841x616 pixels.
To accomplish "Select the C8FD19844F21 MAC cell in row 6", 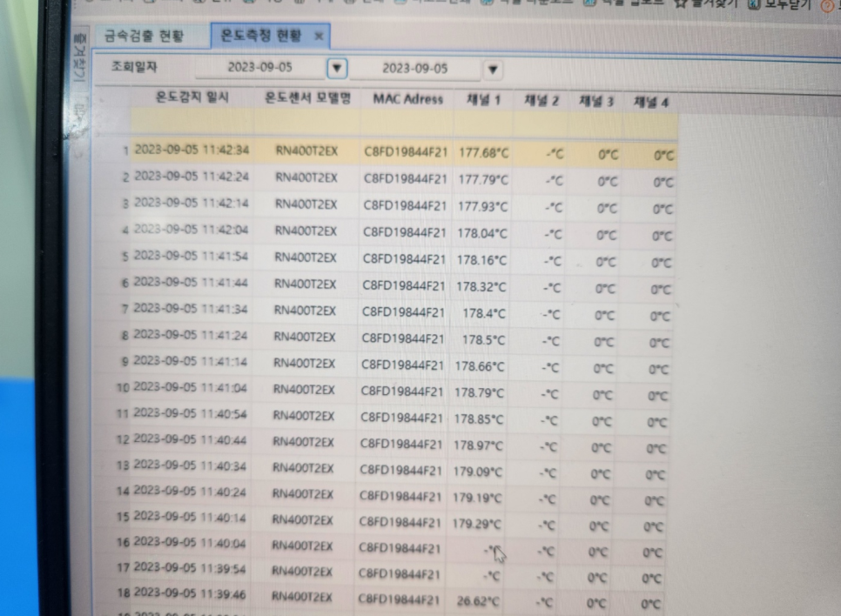I will click(404, 285).
